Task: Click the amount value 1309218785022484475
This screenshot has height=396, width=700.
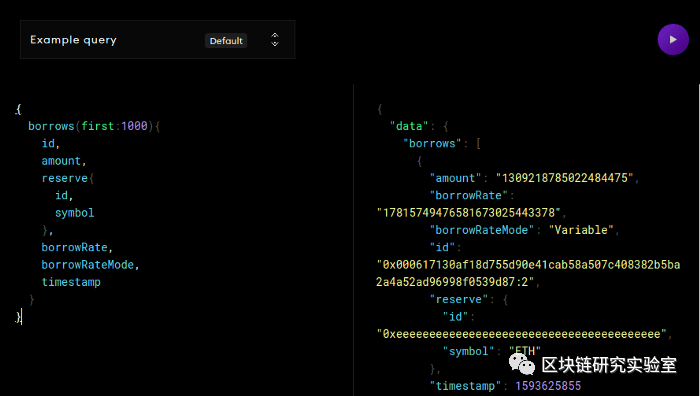Action: point(565,178)
